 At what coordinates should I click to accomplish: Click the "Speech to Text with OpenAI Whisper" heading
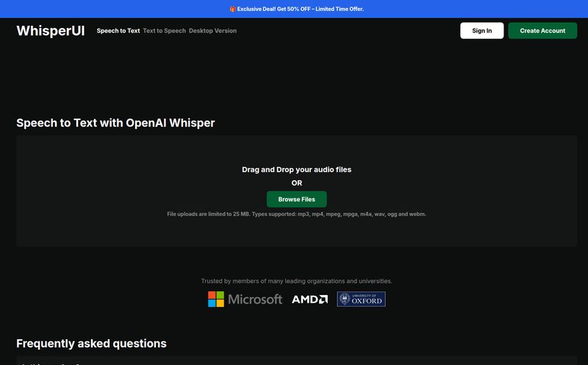115,123
